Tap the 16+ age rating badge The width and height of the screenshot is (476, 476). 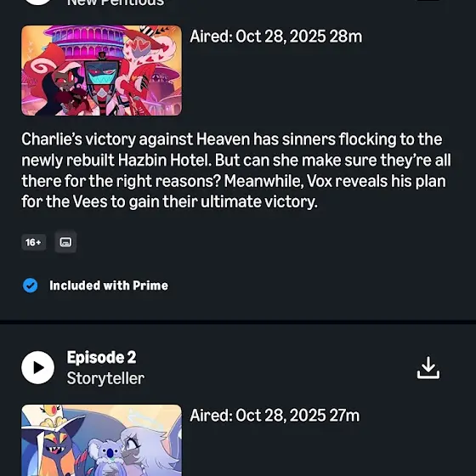click(34, 242)
